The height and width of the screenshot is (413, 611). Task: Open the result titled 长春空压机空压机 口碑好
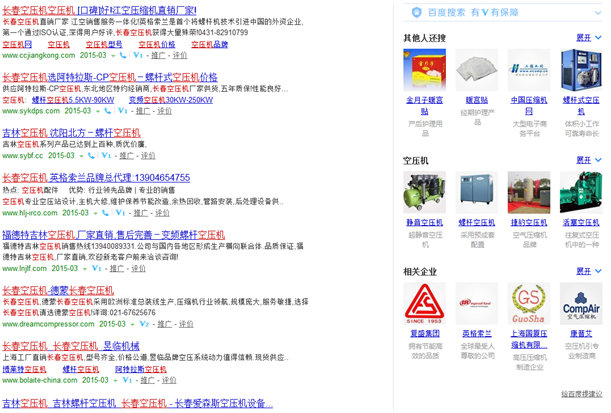[x=99, y=10]
